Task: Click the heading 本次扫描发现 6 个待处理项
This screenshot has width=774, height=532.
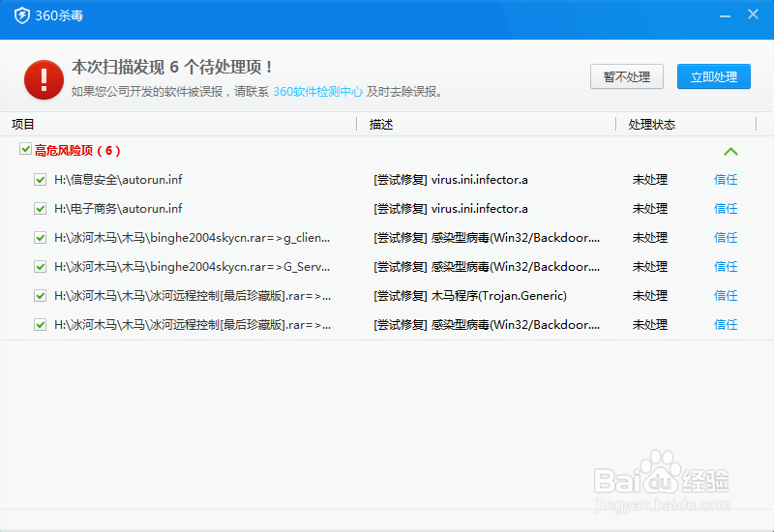Action: [172, 67]
